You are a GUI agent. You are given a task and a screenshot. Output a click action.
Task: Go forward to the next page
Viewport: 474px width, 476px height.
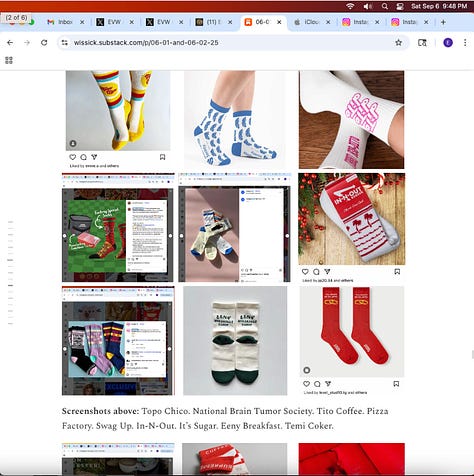coord(27,43)
